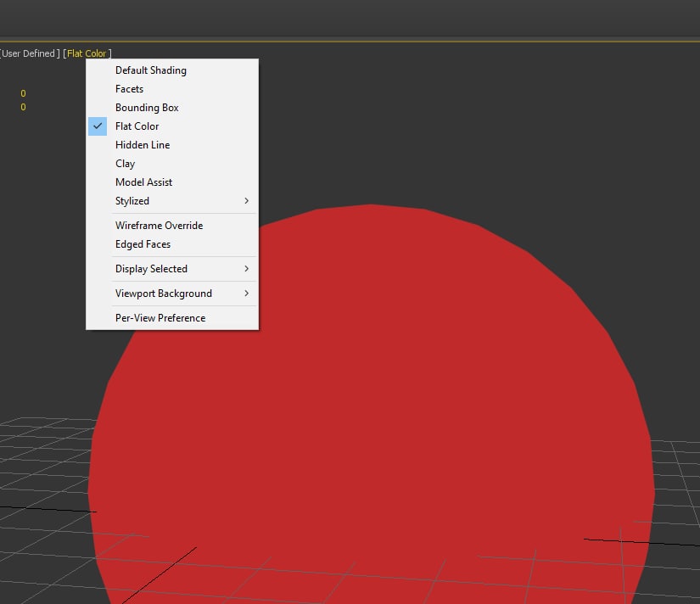This screenshot has height=604, width=700.
Task: Choose the Clay shading style
Action: [x=172, y=164]
